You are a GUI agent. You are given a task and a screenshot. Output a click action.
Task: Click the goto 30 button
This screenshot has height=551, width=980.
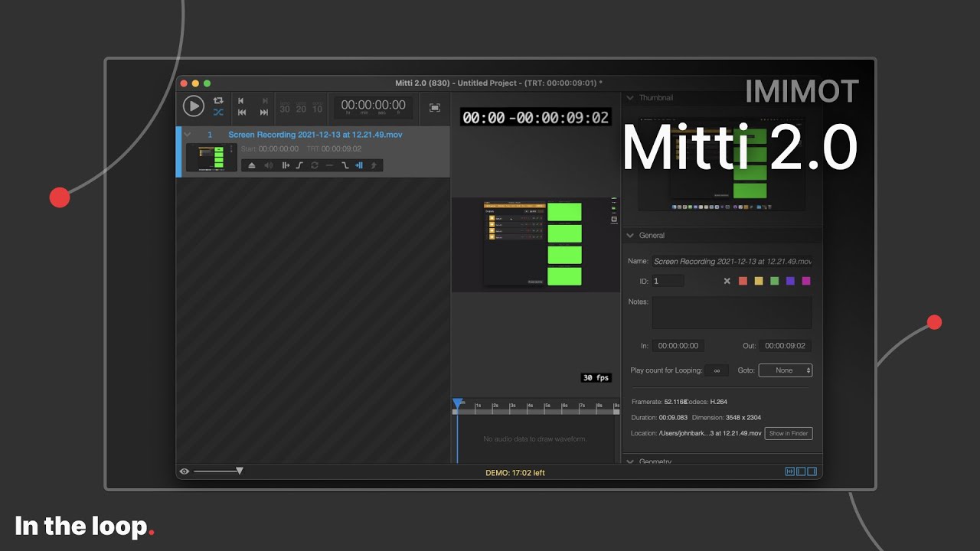click(x=285, y=108)
